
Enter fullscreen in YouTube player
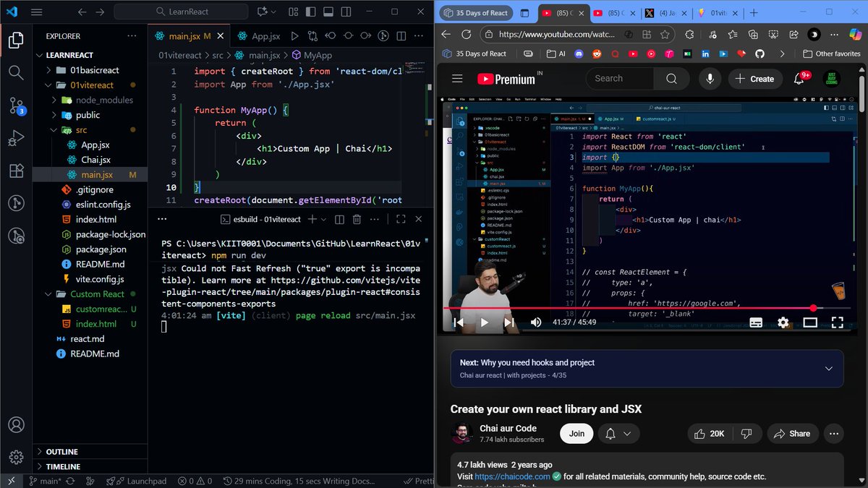point(837,322)
